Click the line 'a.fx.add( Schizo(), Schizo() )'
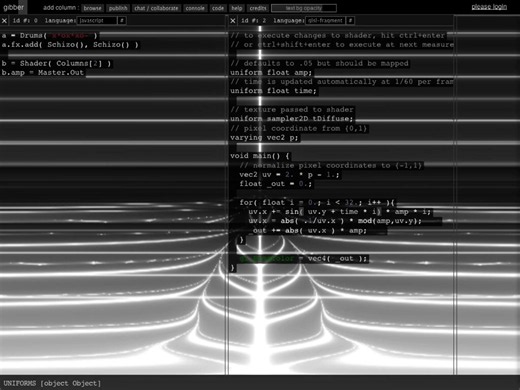Image resolution: width=520 pixels, height=390 pixels. coord(70,45)
